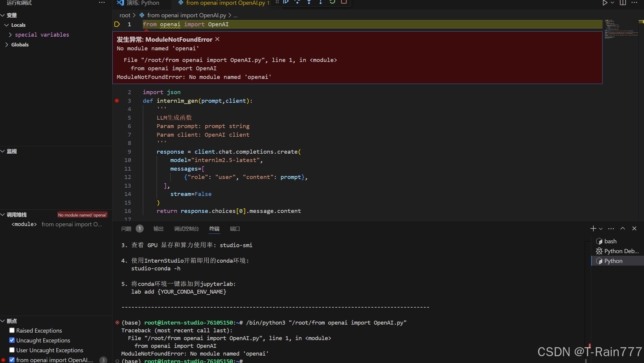Viewport: 644px width, 363px height.
Task: Click the Step Into debug icon
Action: pos(309,2)
